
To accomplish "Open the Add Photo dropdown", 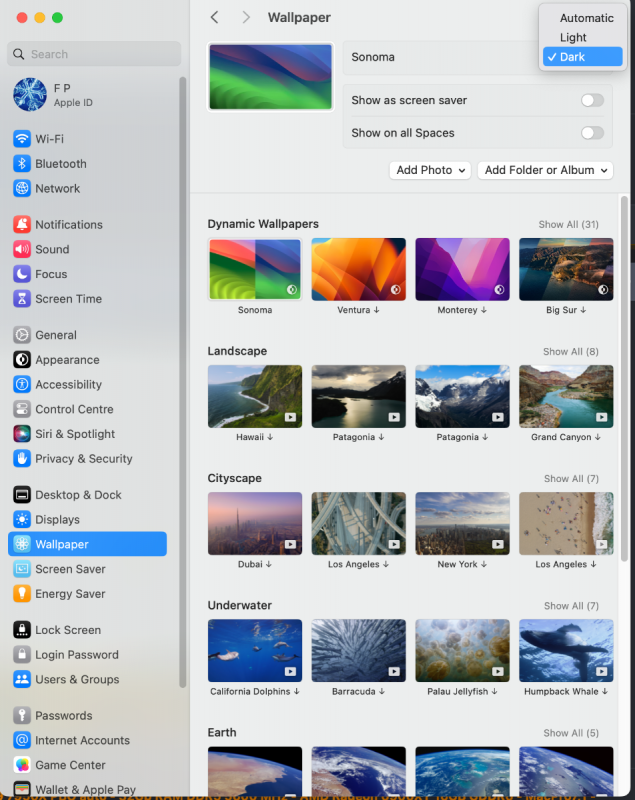I will (x=430, y=170).
